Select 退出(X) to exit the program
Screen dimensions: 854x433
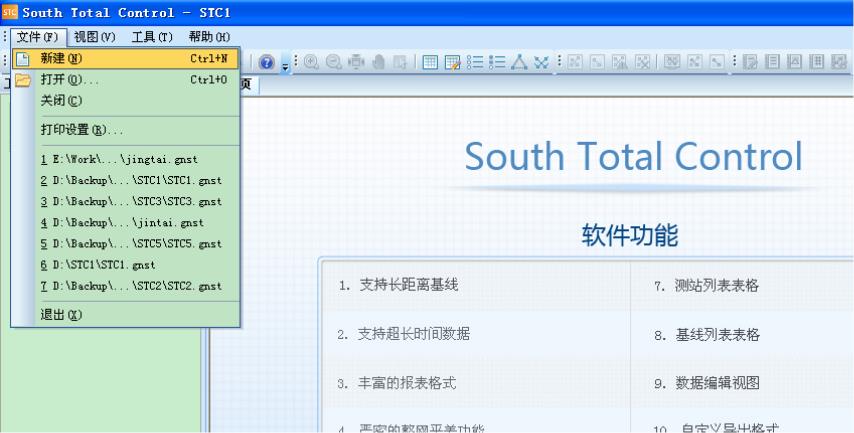click(125, 315)
